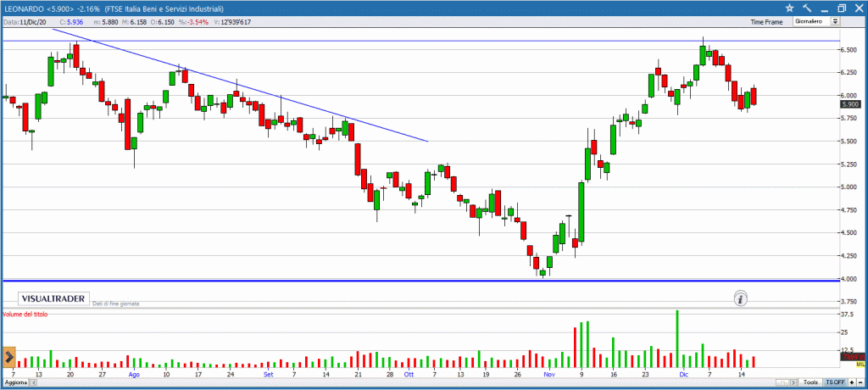Click the tallest green volume bar before Dic
Image resolution: width=868 pixels, height=390 pixels.
(x=676, y=339)
